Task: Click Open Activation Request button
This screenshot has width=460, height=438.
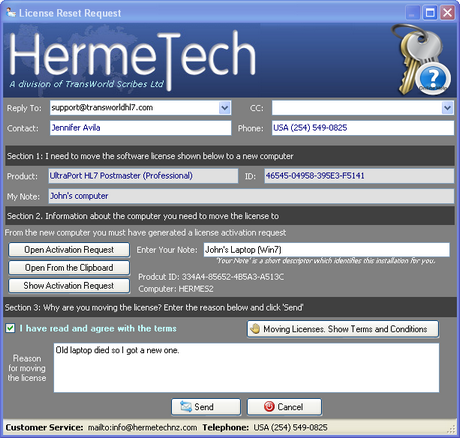Action: [69, 250]
